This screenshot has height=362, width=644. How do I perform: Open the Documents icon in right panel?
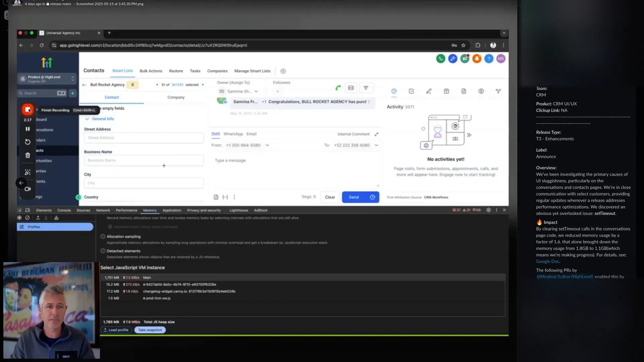464,91
